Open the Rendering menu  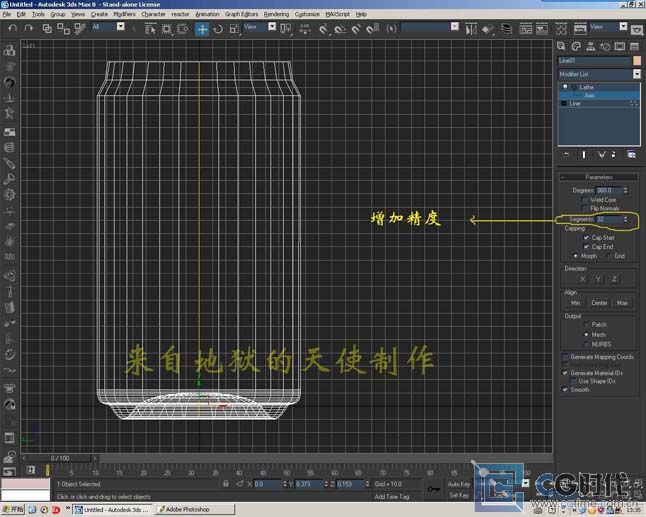point(276,14)
